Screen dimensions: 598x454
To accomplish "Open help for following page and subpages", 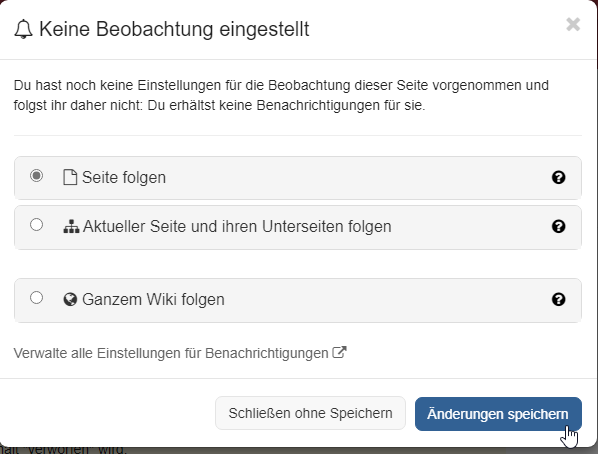I will [558, 227].
